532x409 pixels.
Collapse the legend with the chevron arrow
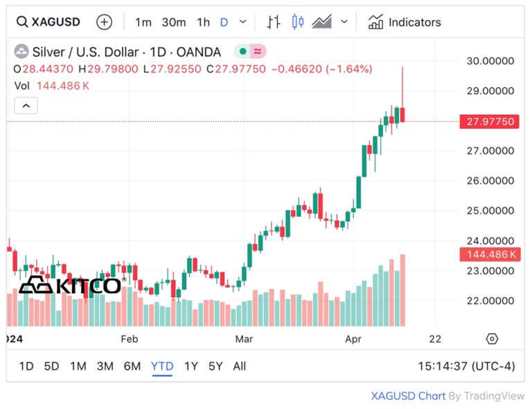tap(26, 106)
